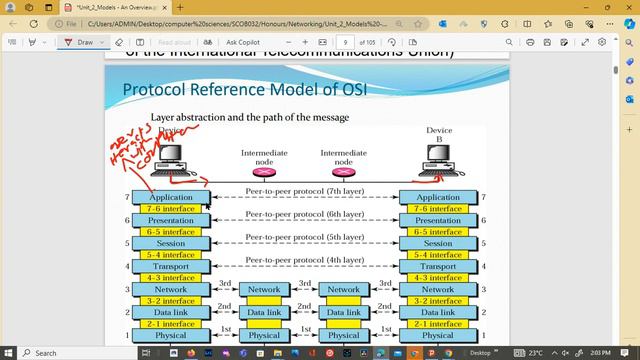Expand the Draw ink options dropdown
The height and width of the screenshot is (360, 640).
point(102,42)
